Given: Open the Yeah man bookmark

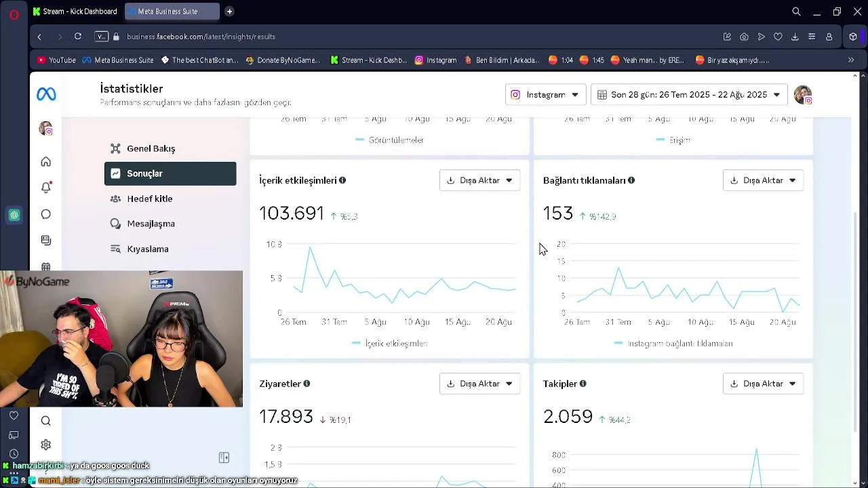Looking at the screenshot, I should 648,60.
